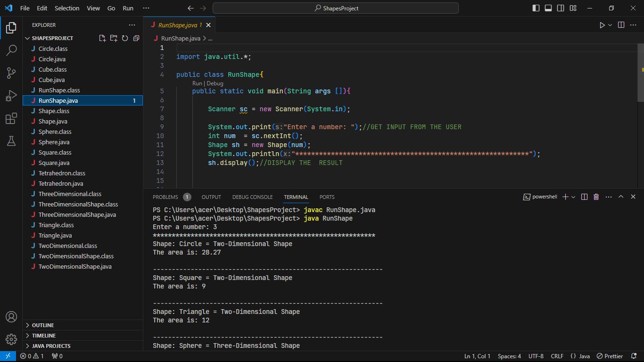Open errors and warnings status item
This screenshot has width=644, height=362.
click(x=32, y=356)
